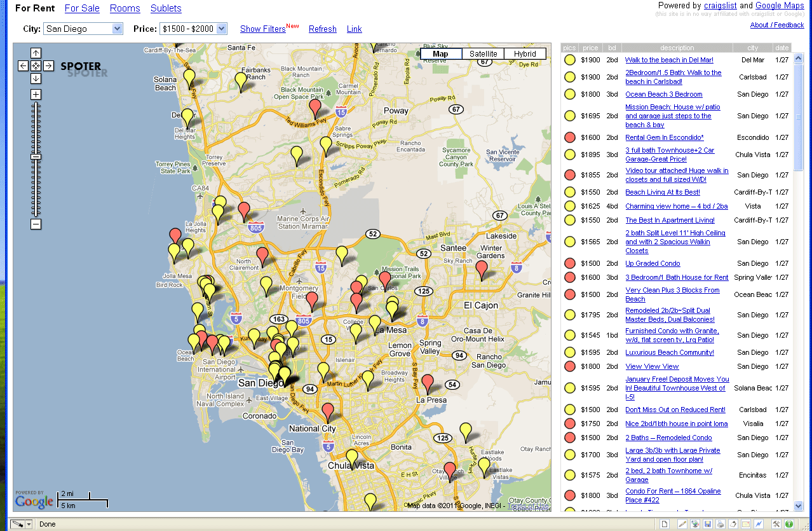Click the Refresh link
Viewport: 812px width, 531px height.
pos(322,29)
